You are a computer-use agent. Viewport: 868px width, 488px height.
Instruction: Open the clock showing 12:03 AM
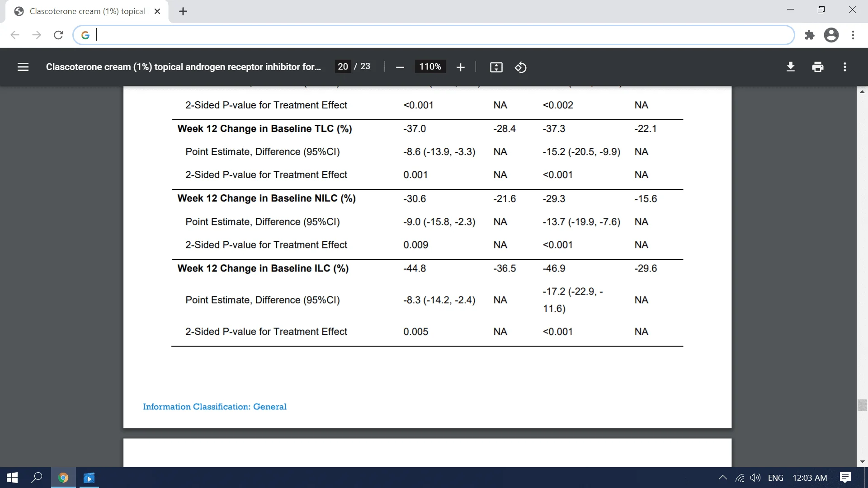(x=810, y=478)
